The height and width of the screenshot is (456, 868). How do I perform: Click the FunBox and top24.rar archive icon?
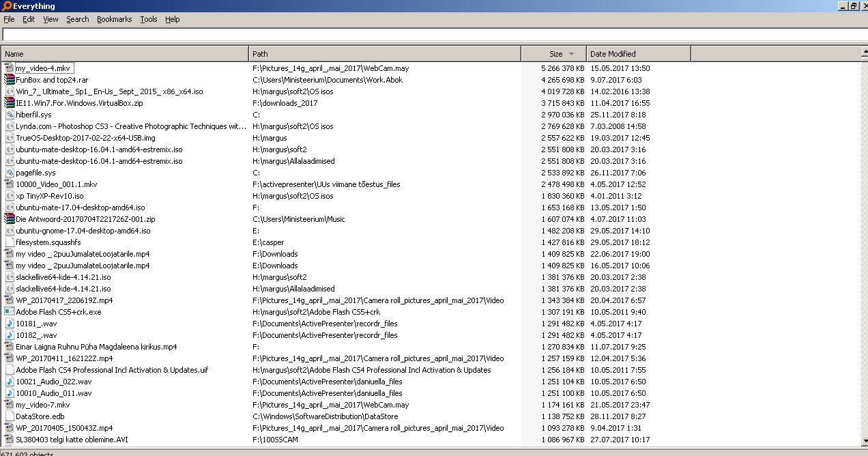tap(10, 80)
